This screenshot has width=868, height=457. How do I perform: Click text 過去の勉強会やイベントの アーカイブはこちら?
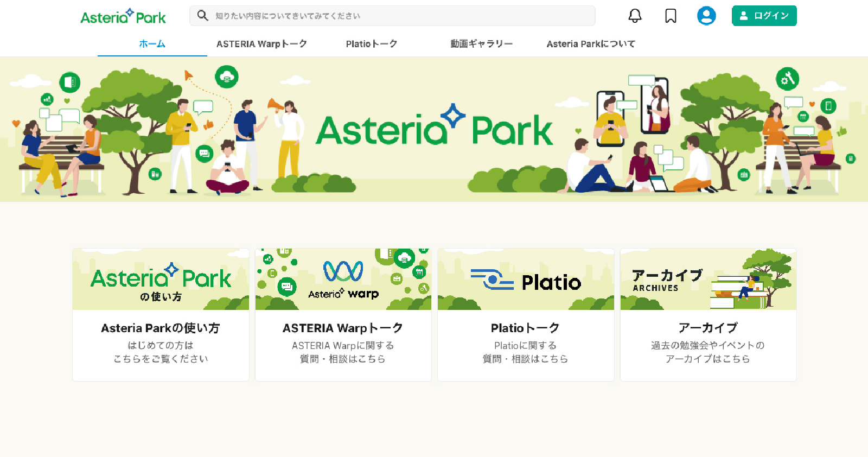coord(708,352)
